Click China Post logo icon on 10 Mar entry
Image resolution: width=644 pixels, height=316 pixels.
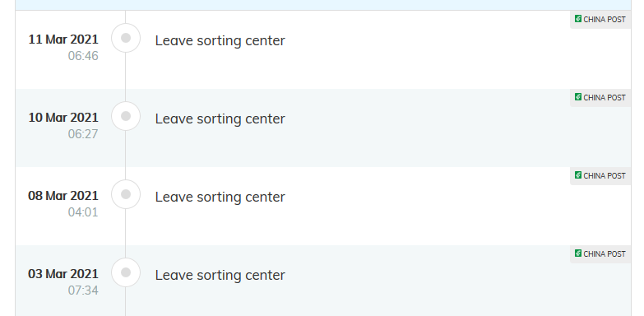point(578,96)
